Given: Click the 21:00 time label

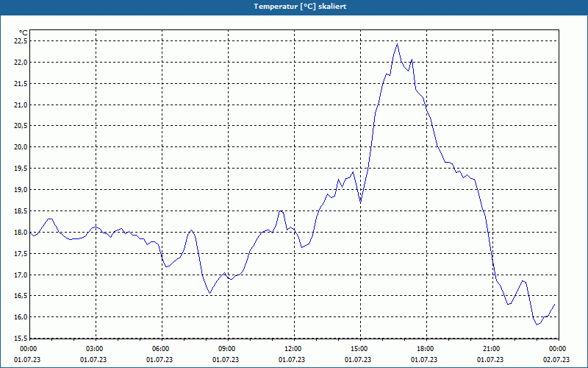Looking at the screenshot, I should tap(492, 349).
